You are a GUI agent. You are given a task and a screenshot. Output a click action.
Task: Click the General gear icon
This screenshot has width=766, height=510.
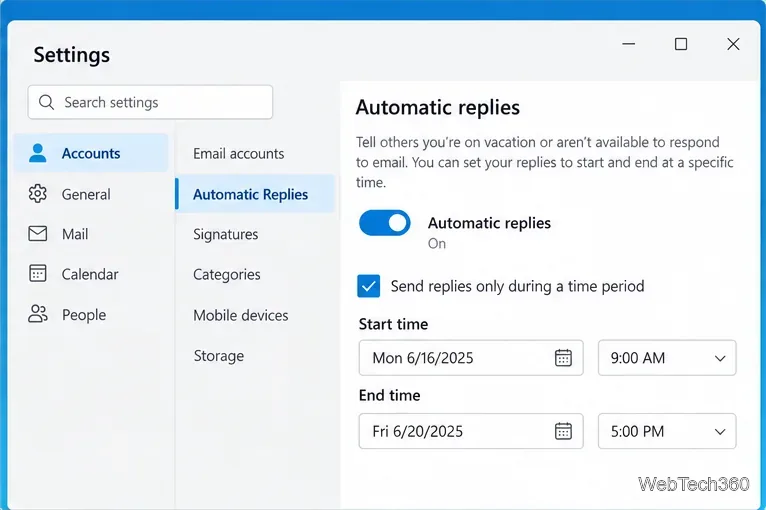[38, 194]
